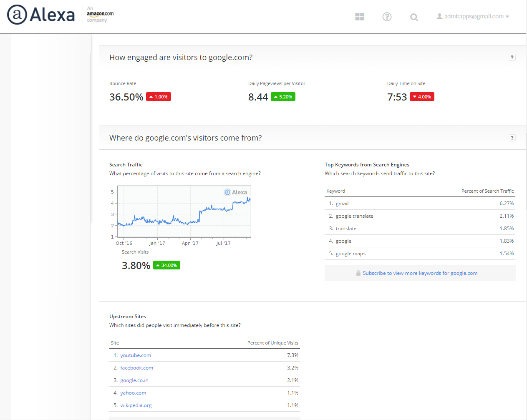Viewport: 527px width, 420px height.
Task: Click help icon beside visitor engagement heading
Action: [512, 58]
